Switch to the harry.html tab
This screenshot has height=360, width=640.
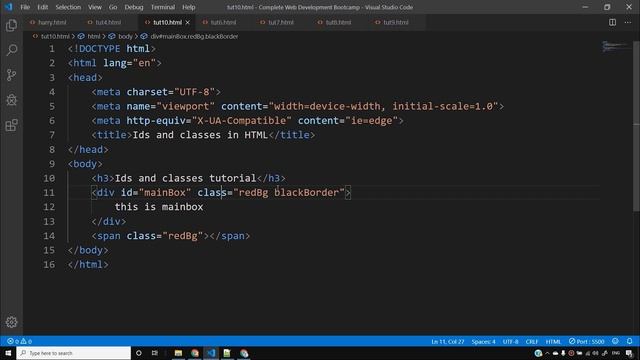(52, 22)
